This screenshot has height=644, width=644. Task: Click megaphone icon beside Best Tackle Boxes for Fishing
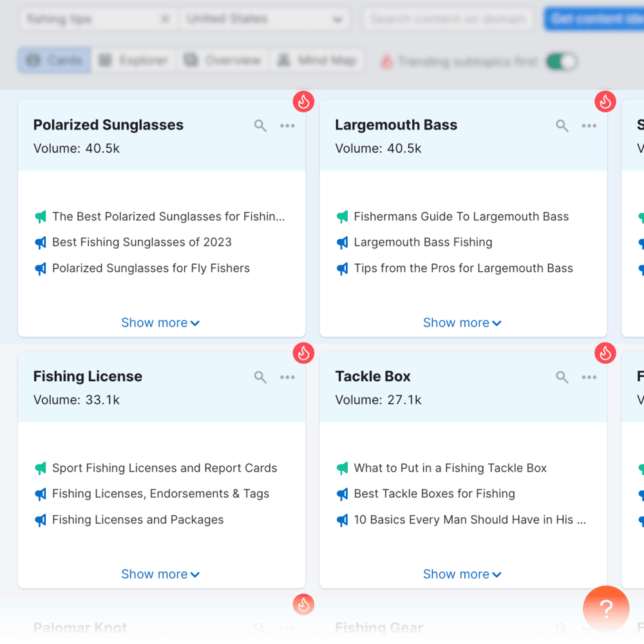343,494
